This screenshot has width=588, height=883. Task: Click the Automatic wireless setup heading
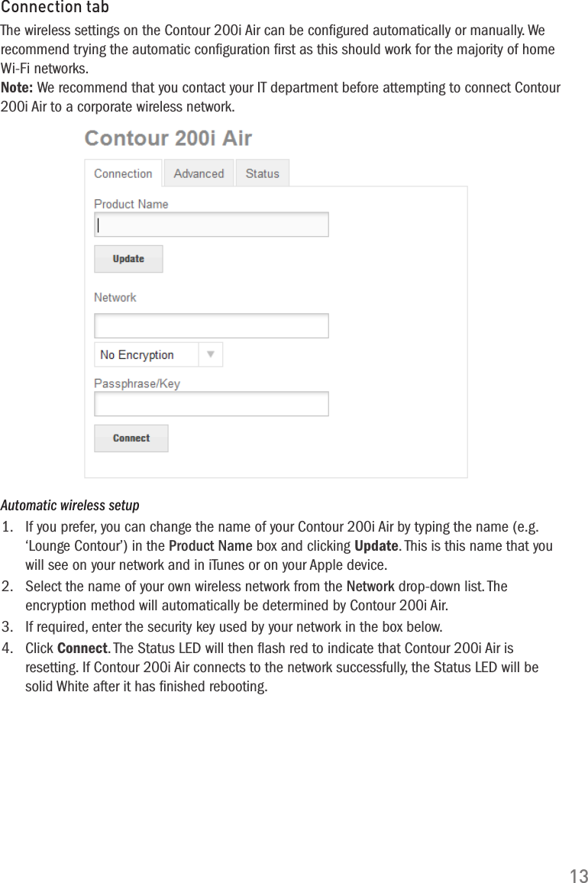pyautogui.click(x=70, y=506)
